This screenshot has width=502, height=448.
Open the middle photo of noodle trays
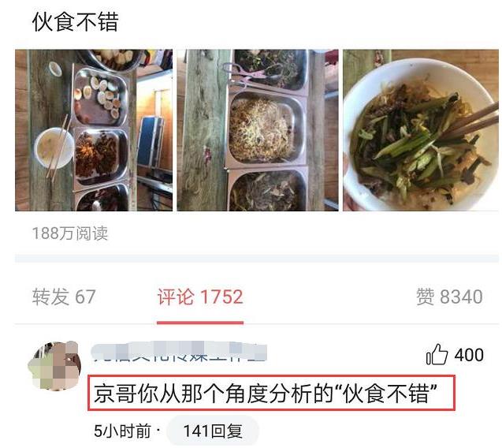click(258, 130)
